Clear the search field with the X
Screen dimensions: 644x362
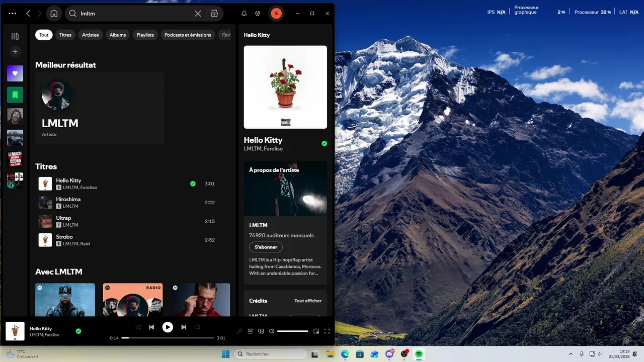[x=198, y=14]
